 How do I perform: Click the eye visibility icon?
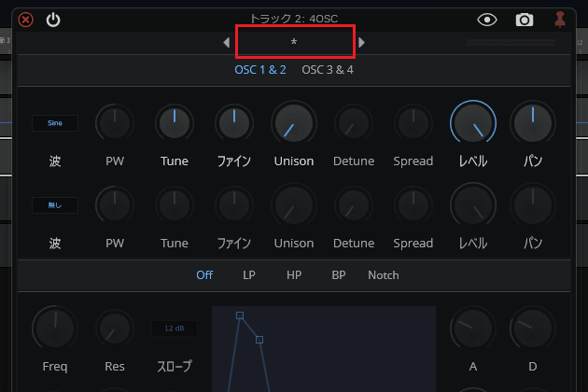(486, 19)
